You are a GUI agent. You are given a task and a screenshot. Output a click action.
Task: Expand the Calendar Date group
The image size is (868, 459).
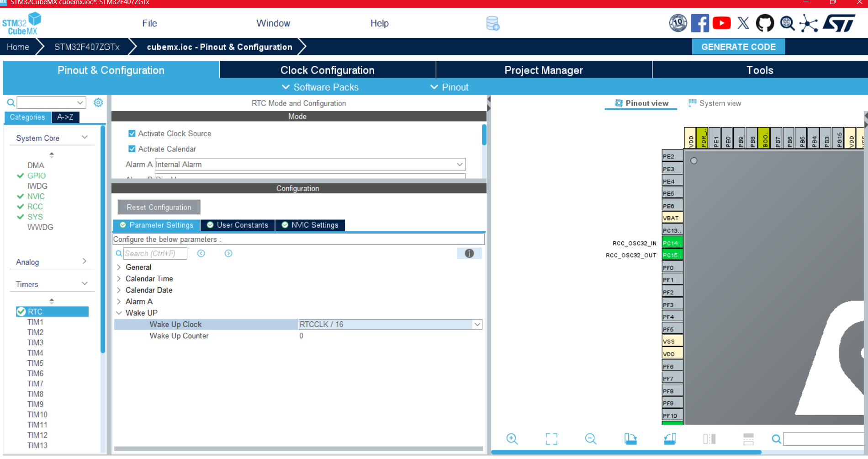(119, 290)
